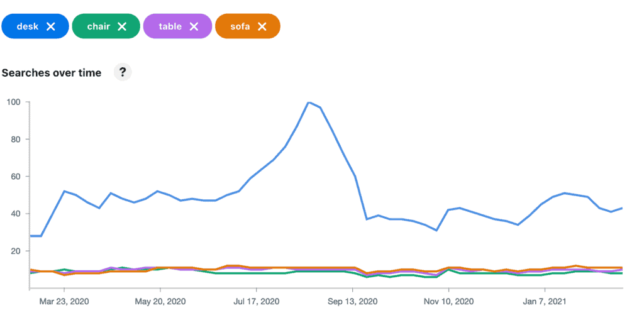Click the Jul 17, 2020 axis label
Image resolution: width=644 pixels, height=330 pixels.
256,301
